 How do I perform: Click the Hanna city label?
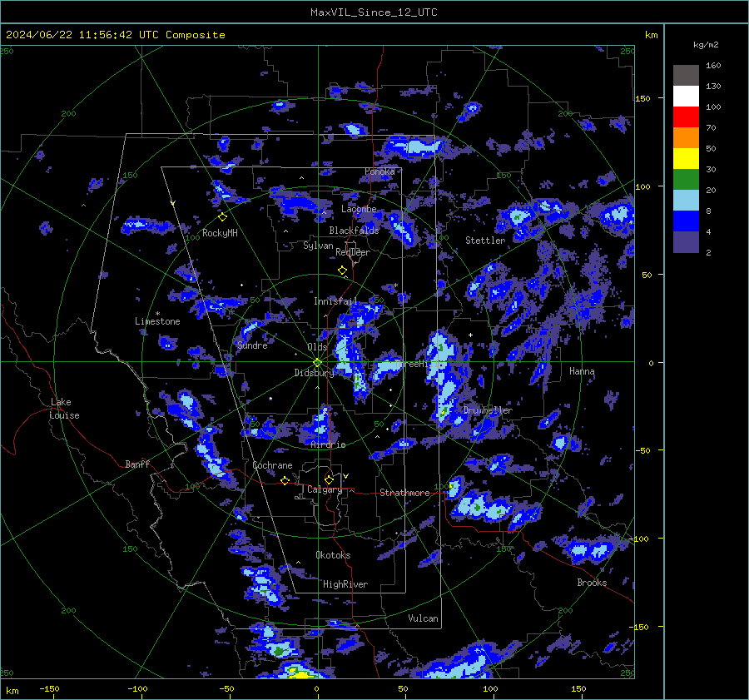tap(582, 371)
